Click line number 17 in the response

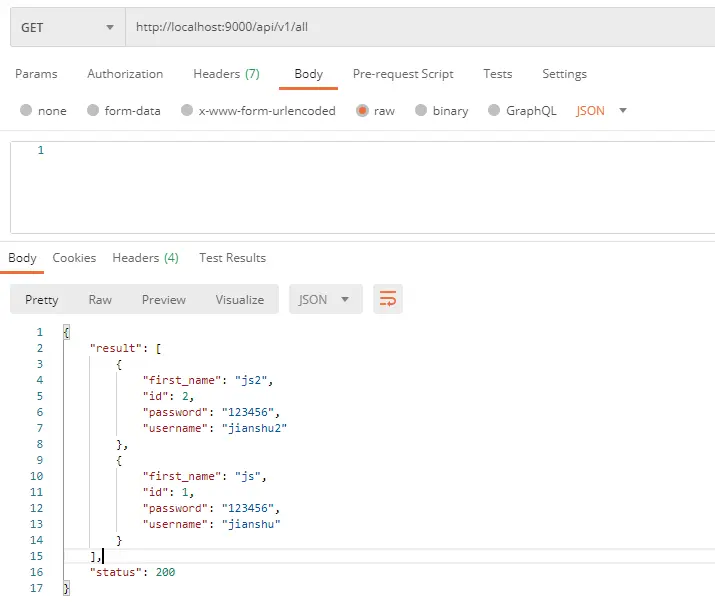[36, 588]
